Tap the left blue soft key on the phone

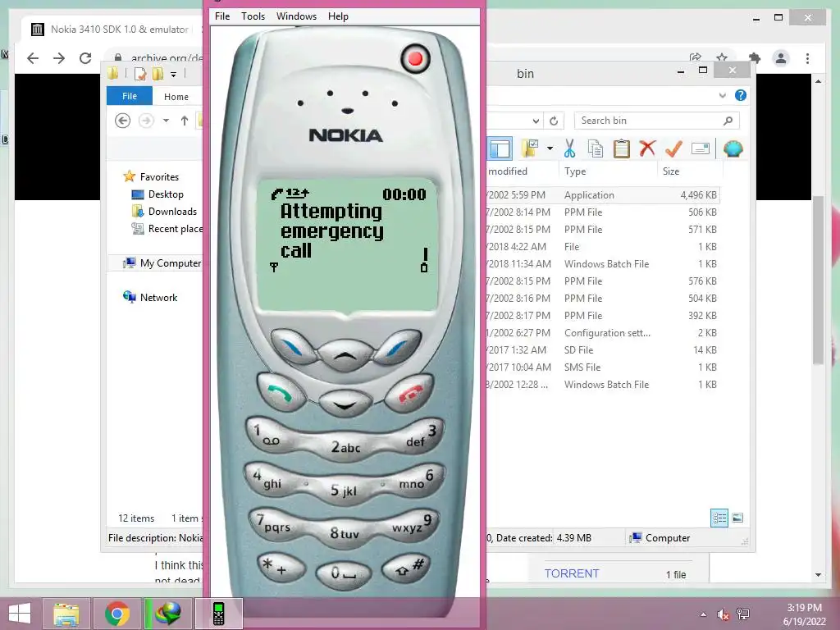[x=293, y=347]
